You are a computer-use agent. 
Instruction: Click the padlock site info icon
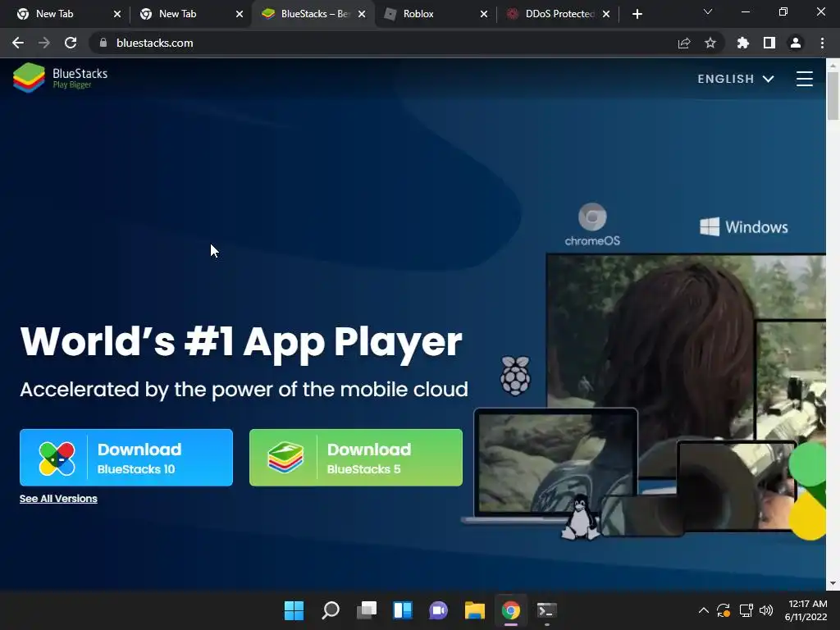pyautogui.click(x=103, y=43)
